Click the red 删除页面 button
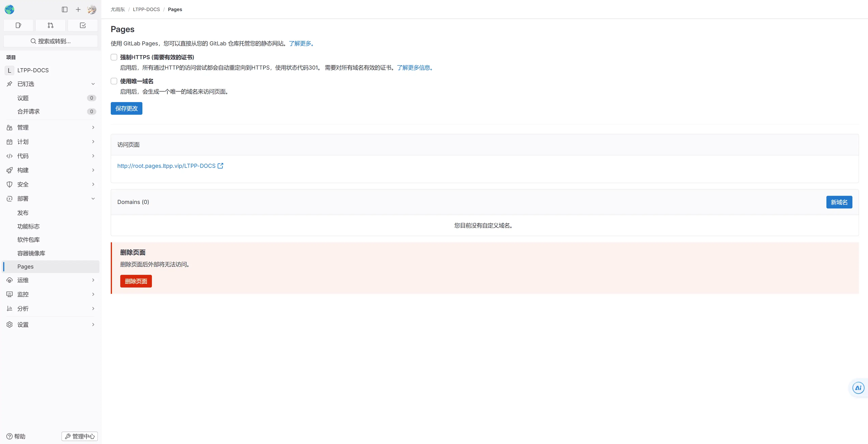Viewport: 868px width, 444px height. [136, 281]
